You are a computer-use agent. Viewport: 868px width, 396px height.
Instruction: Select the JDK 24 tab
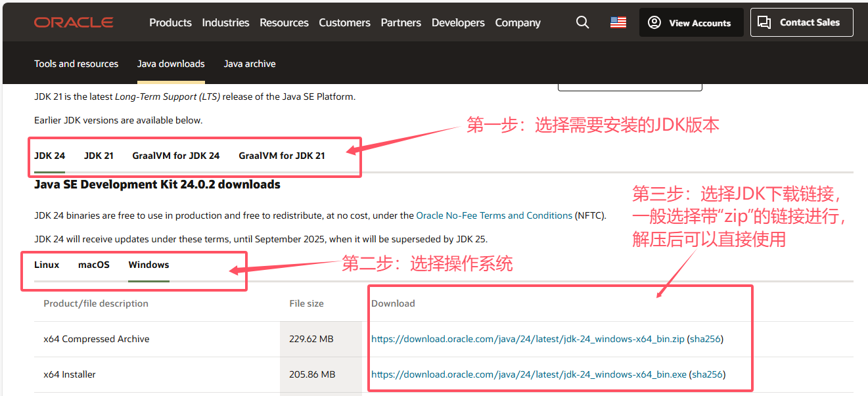(50, 156)
